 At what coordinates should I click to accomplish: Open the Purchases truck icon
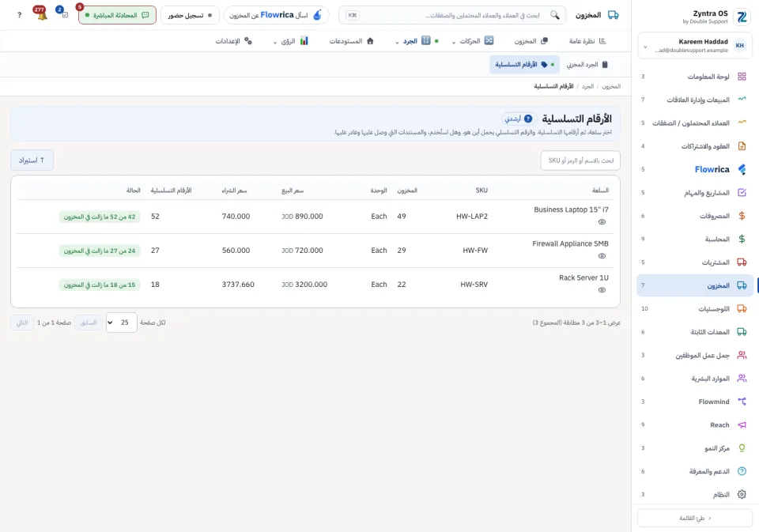pyautogui.click(x=742, y=262)
